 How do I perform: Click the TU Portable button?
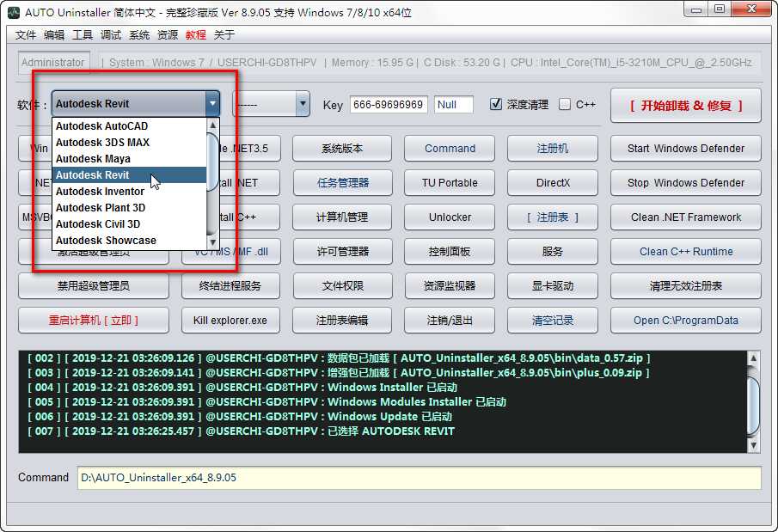point(450,182)
